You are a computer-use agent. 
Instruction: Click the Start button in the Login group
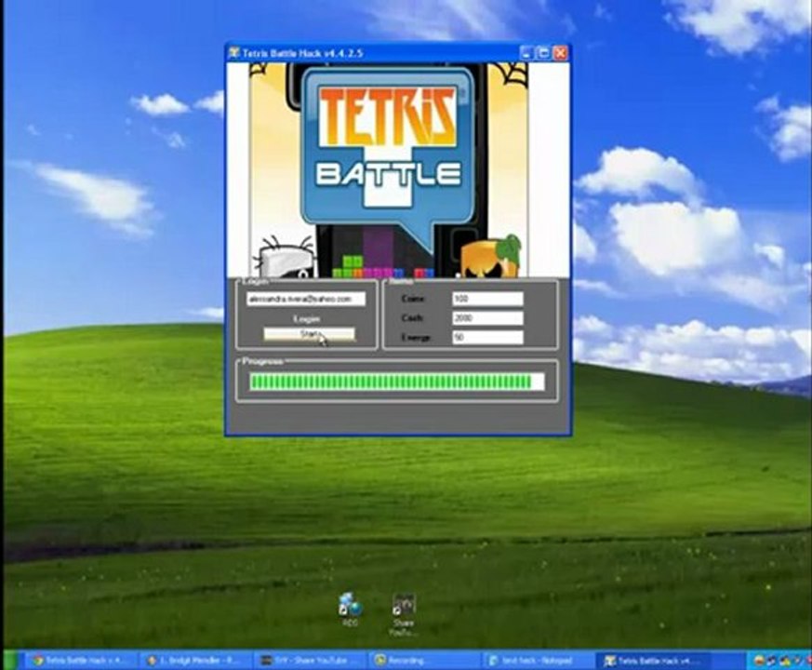tap(309, 334)
